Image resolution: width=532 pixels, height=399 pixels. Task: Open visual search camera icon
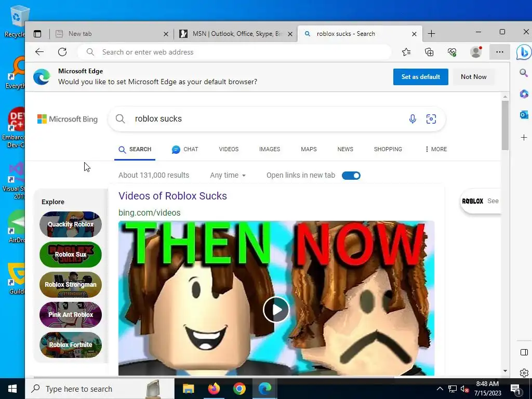click(x=431, y=119)
